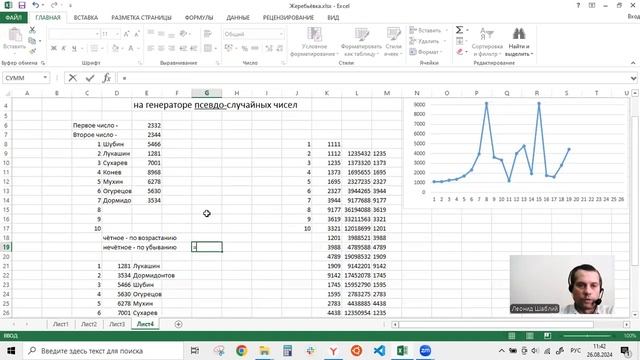
Task: Switch to the ВСТАВКА ribbon tab
Action: pos(85,18)
